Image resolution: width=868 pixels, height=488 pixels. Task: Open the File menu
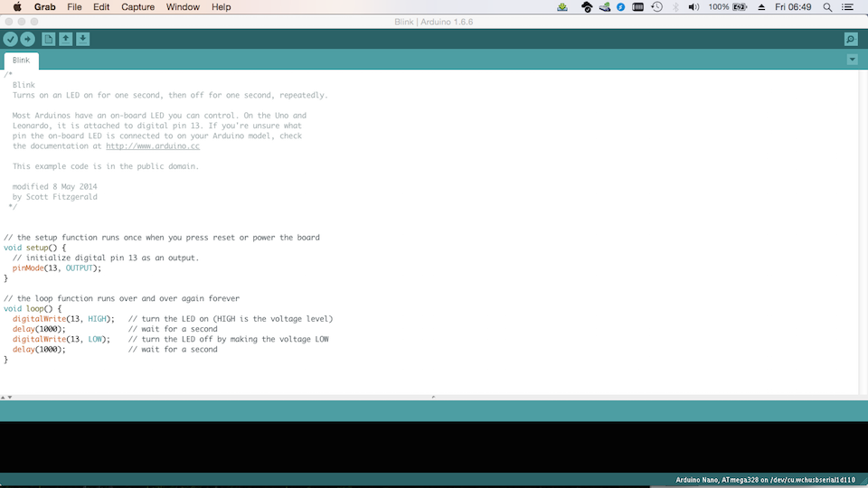(74, 7)
